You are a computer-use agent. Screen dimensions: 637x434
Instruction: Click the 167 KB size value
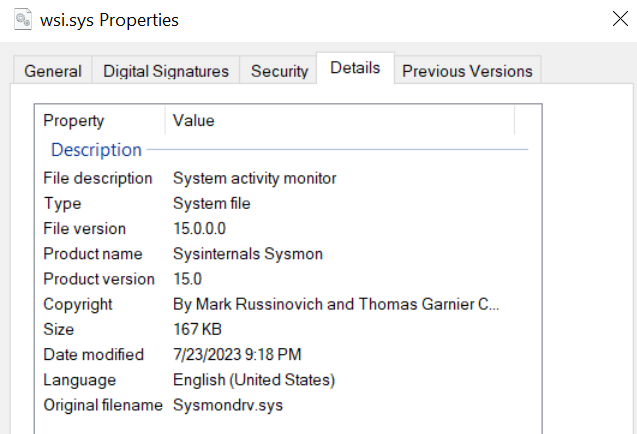click(197, 329)
